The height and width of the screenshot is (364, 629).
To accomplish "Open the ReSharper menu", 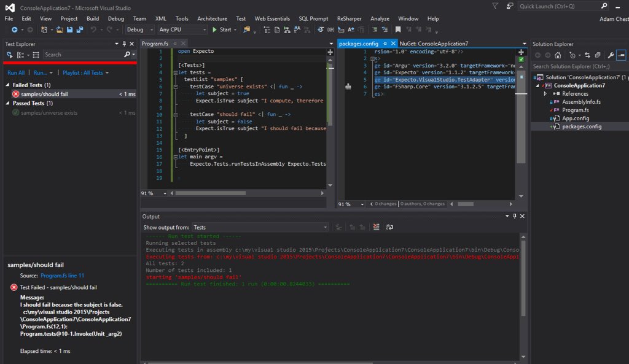I will click(x=348, y=18).
